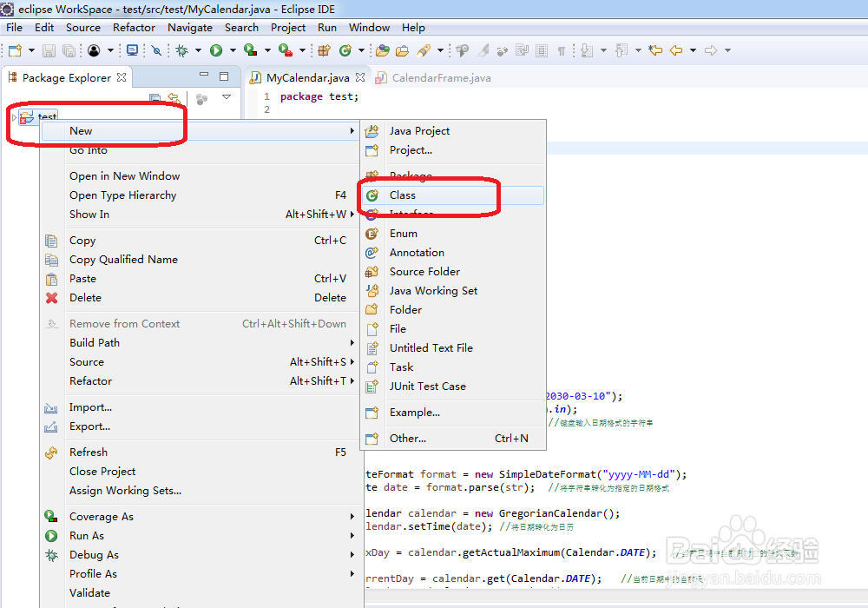Minimize the Package Explorer view
Viewport: 868px width, 608px height.
click(204, 76)
